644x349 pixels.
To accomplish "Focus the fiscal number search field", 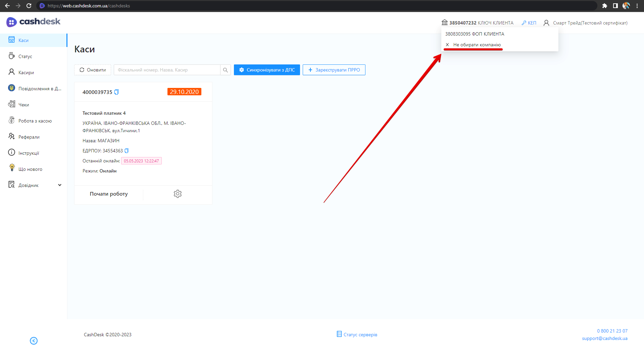I will (167, 70).
